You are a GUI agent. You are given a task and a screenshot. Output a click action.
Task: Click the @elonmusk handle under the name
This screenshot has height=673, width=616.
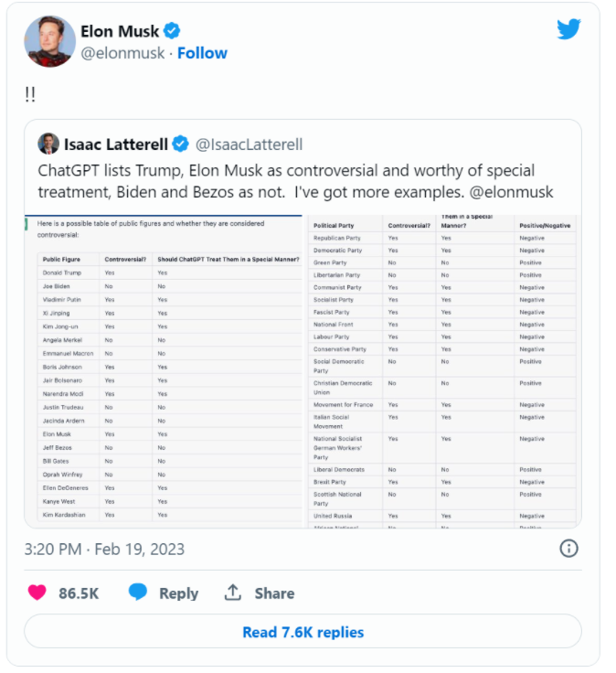click(x=122, y=53)
